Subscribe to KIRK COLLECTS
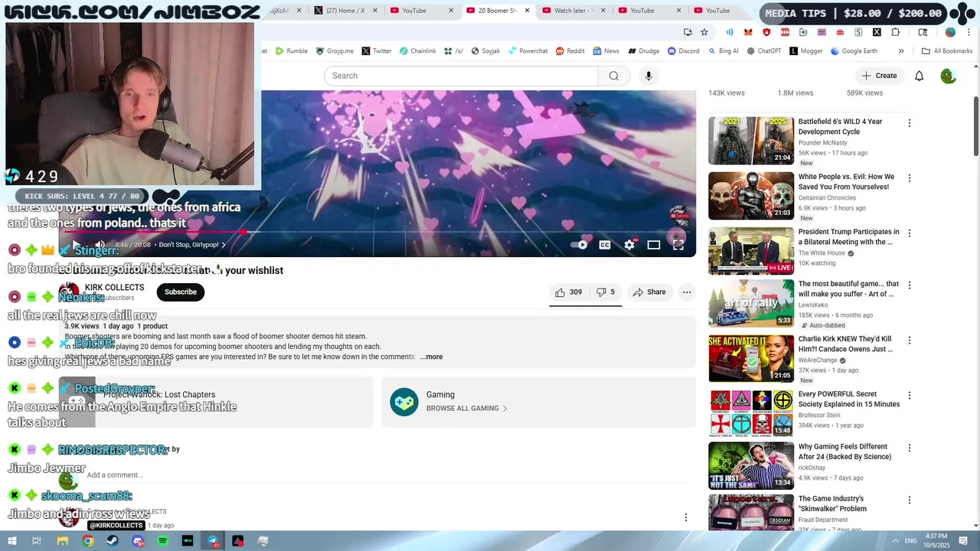 (181, 292)
